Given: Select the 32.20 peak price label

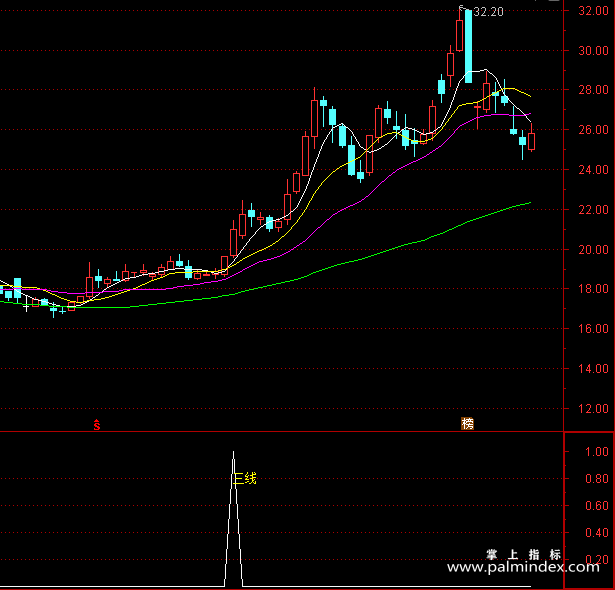Looking at the screenshot, I should [488, 12].
